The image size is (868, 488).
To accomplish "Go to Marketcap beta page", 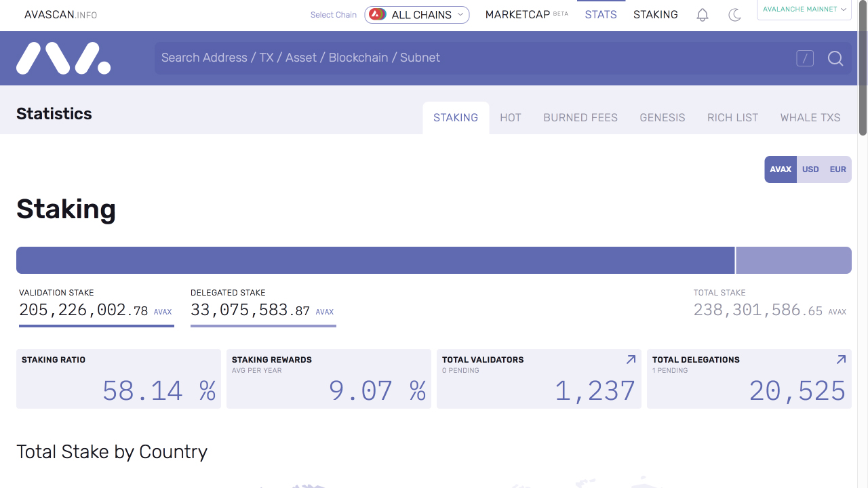I will click(x=527, y=14).
